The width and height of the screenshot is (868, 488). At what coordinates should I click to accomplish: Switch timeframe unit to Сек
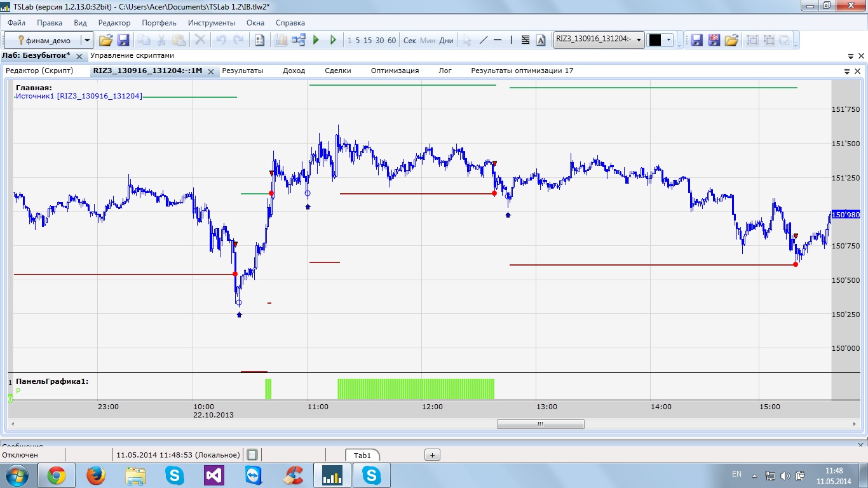coord(410,40)
